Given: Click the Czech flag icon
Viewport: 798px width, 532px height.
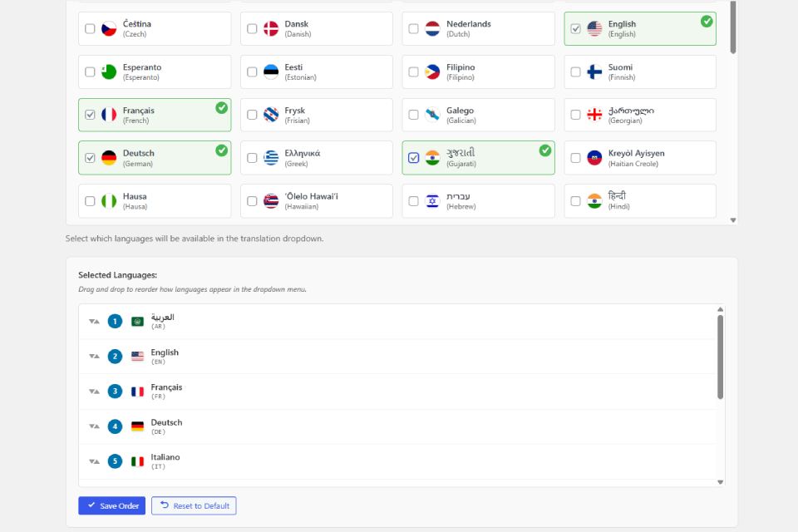Looking at the screenshot, I should click(x=109, y=28).
